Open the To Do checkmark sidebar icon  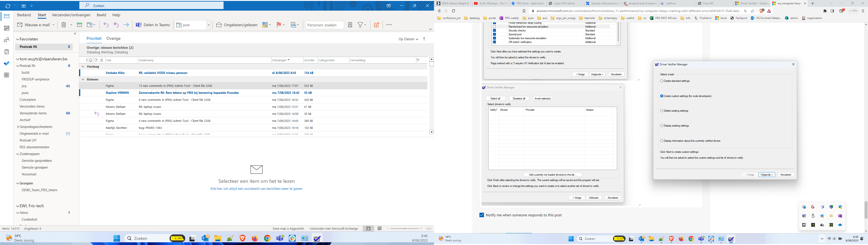(x=6, y=63)
